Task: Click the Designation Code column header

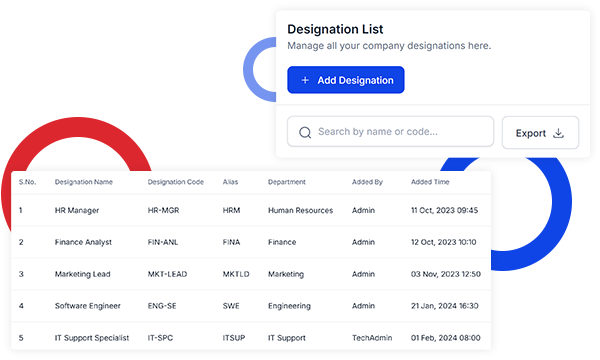Action: (x=176, y=182)
